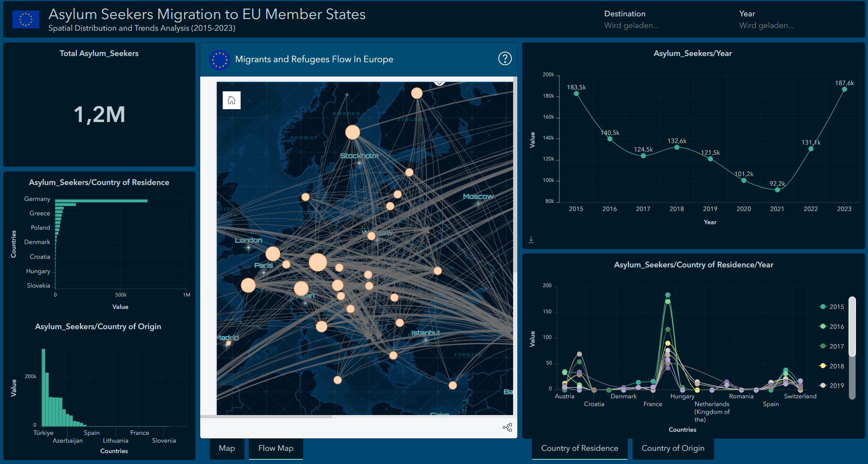Click the 'Romania' axis label

tap(741, 396)
